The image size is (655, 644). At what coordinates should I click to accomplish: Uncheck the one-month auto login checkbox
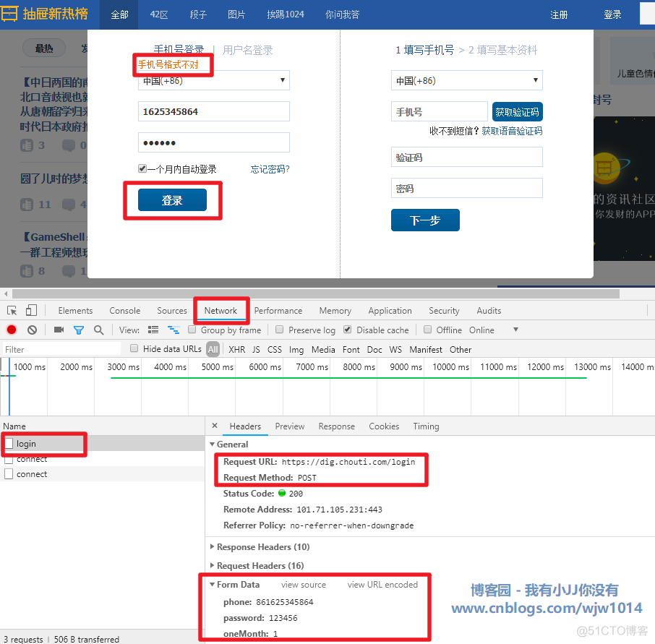pyautogui.click(x=142, y=168)
